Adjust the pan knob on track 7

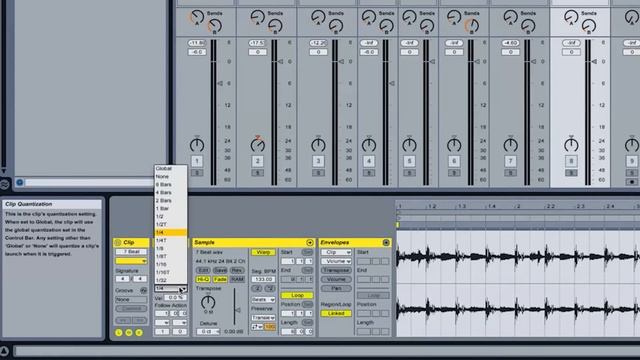pyautogui.click(x=510, y=145)
